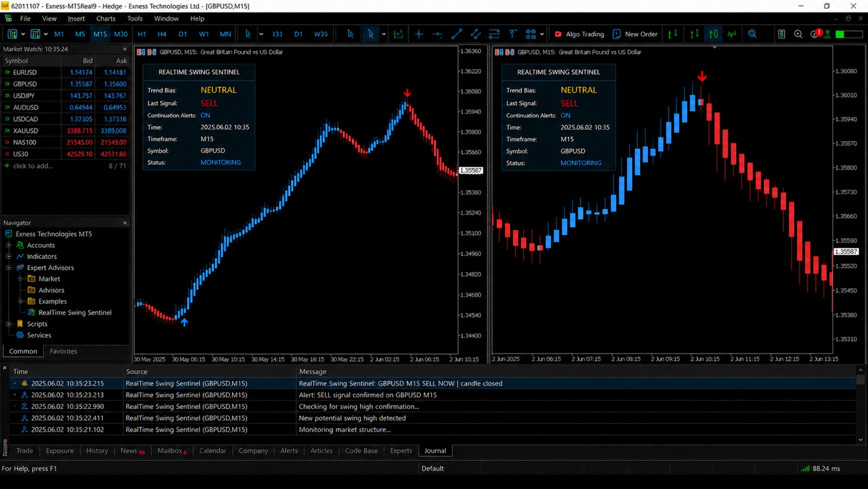
Task: Collapse the Expert Advisors tree node
Action: (x=9, y=268)
